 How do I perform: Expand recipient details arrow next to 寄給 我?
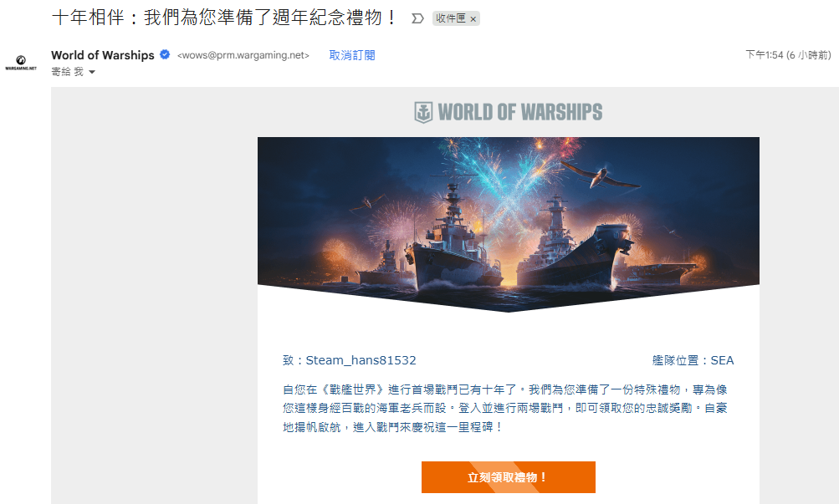coord(92,72)
